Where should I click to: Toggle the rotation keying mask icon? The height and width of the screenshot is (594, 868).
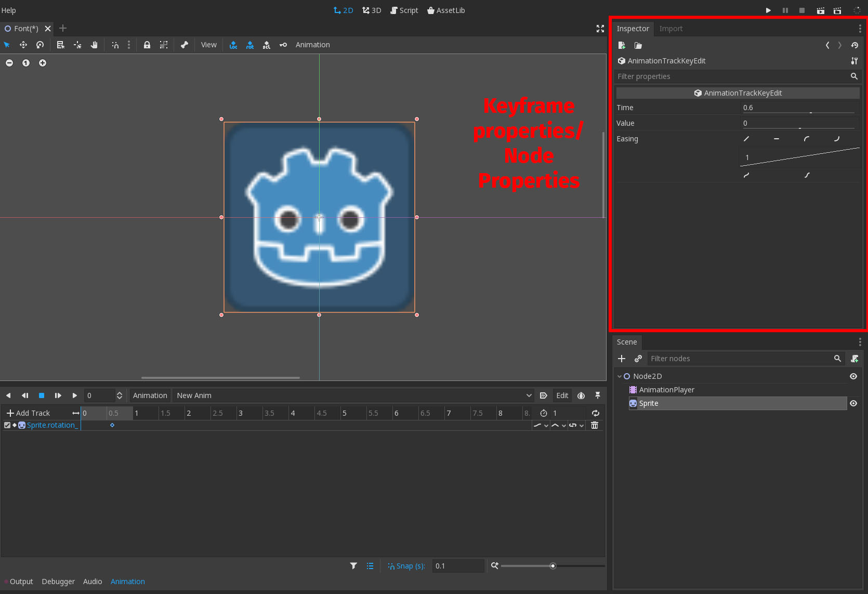click(250, 45)
